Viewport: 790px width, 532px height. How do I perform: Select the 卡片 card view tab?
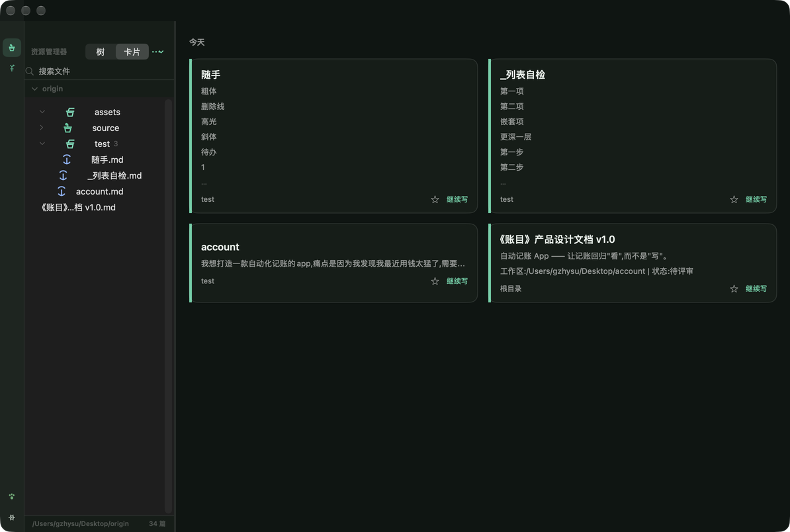132,52
